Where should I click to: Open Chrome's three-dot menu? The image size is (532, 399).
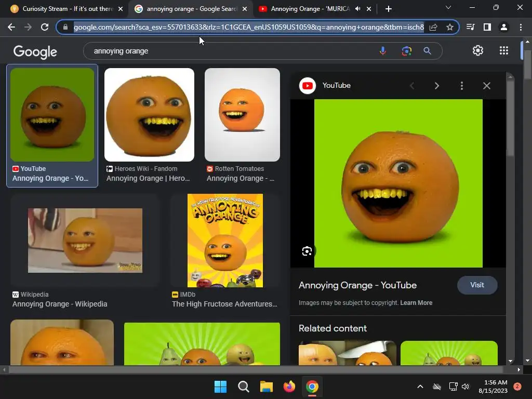coord(521,27)
